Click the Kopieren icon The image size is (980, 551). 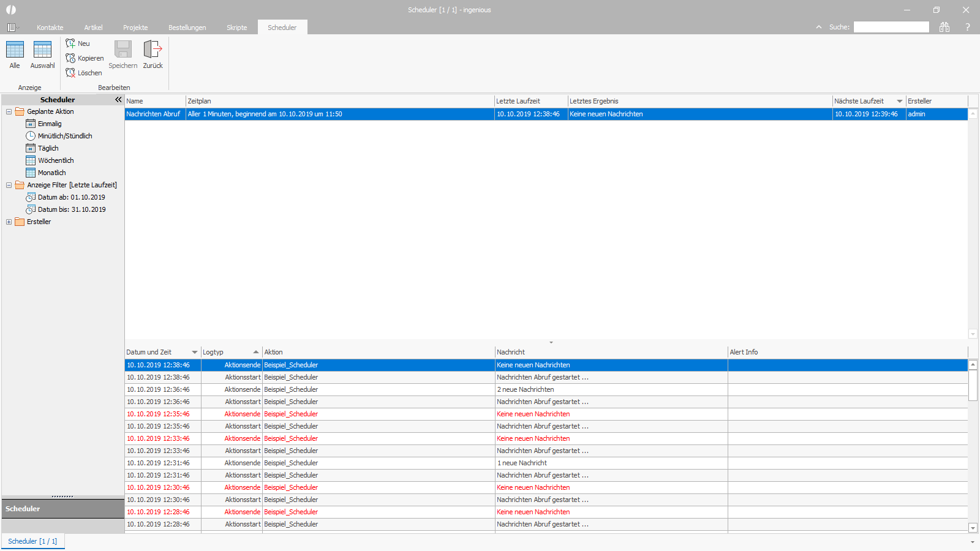coord(70,58)
